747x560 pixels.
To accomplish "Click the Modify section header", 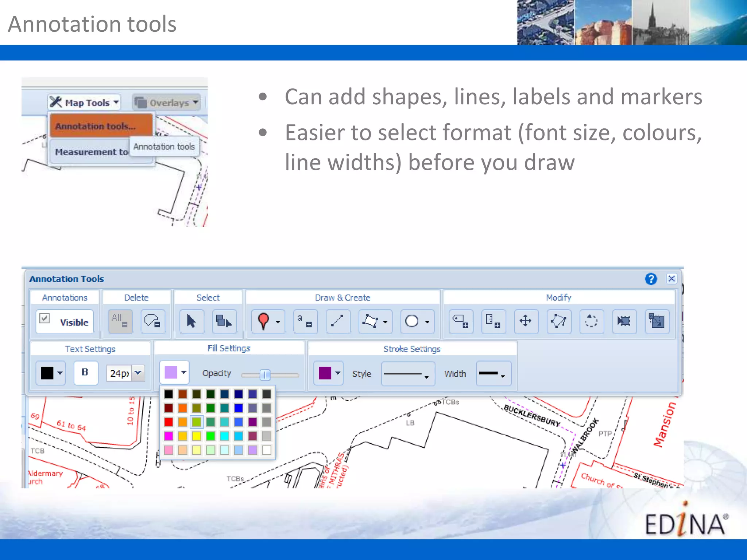I will (558, 297).
